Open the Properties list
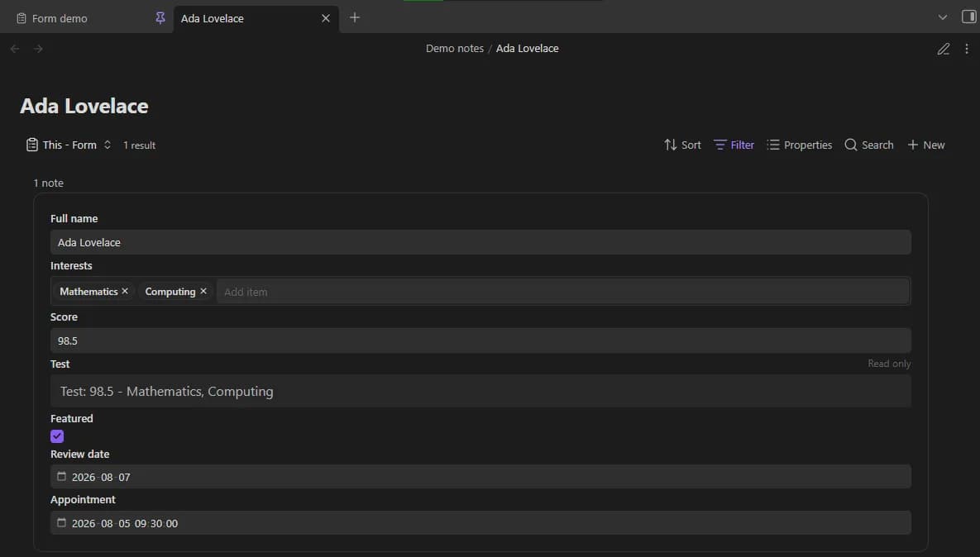 pos(800,145)
